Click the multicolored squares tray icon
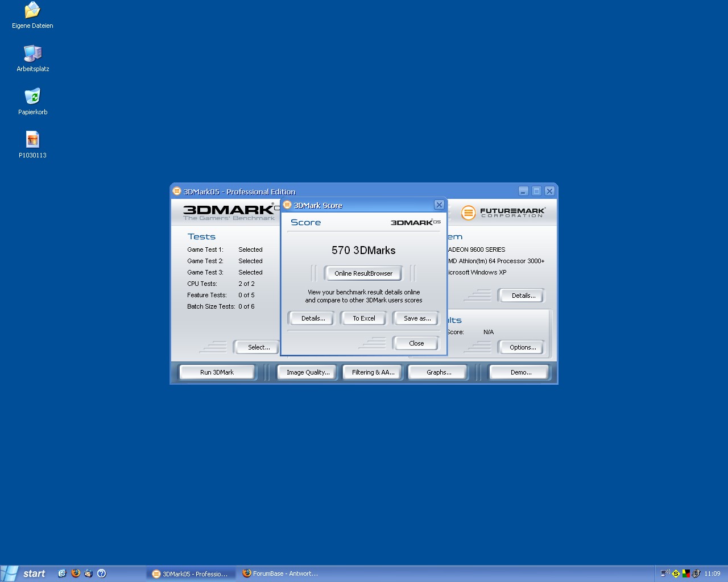728x582 pixels. (686, 573)
